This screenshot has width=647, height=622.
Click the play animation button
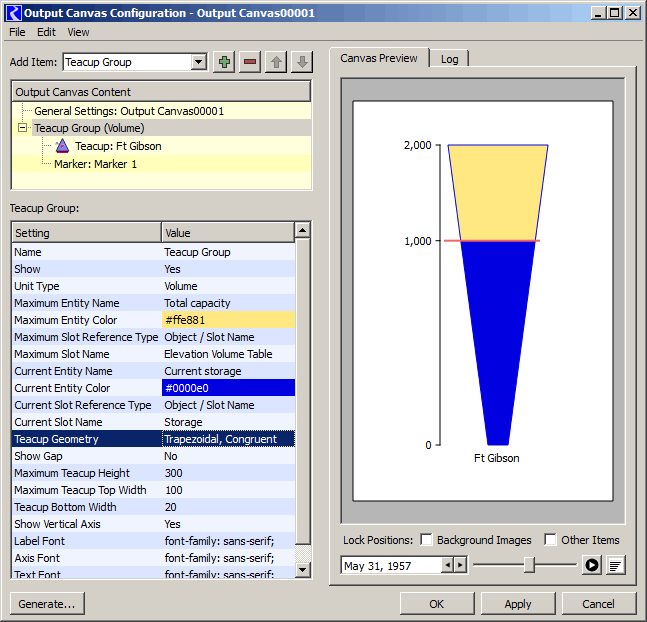tap(592, 565)
